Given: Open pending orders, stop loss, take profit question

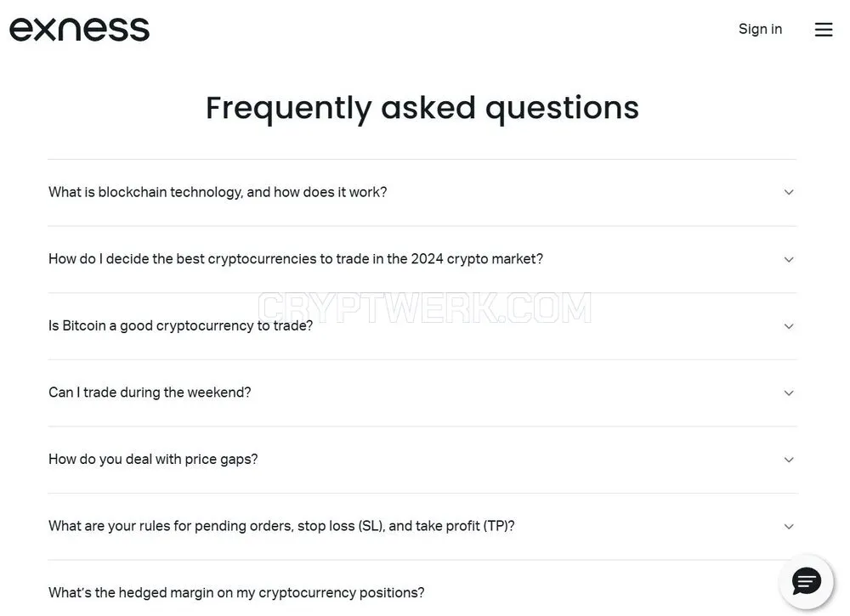Looking at the screenshot, I should tap(281, 526).
